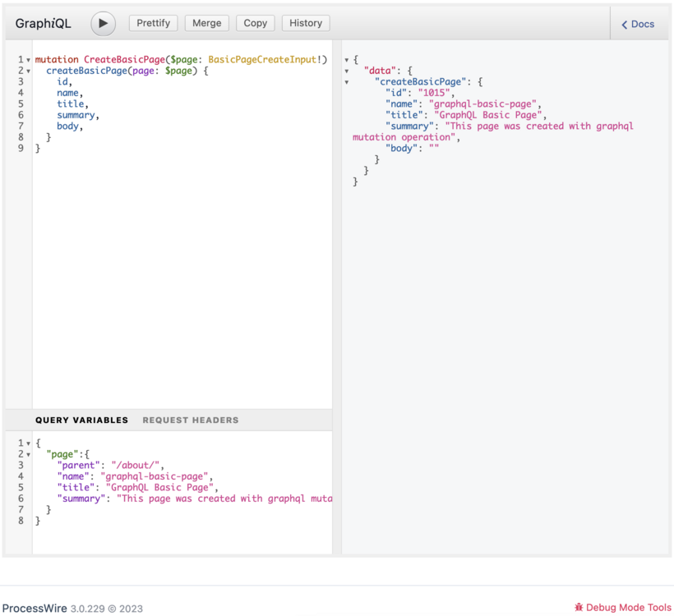Click the "parent" value in variables editor
The height and width of the screenshot is (616, 674).
[x=136, y=465]
